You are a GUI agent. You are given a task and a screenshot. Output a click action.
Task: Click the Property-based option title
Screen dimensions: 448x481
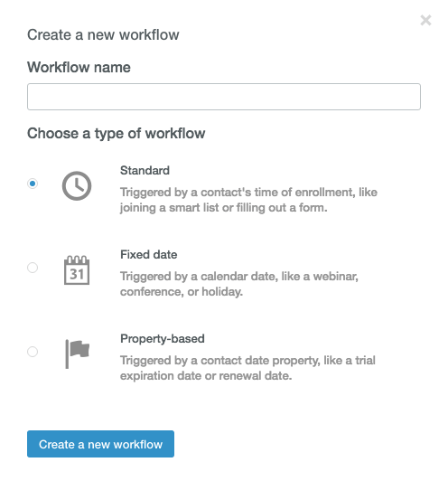pos(162,339)
